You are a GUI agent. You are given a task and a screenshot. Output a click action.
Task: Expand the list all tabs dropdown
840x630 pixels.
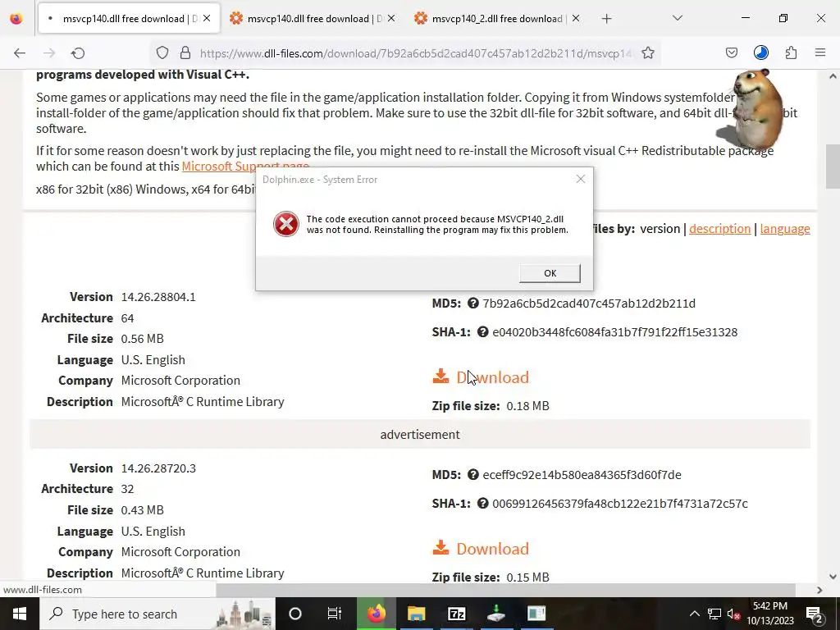[x=678, y=18]
